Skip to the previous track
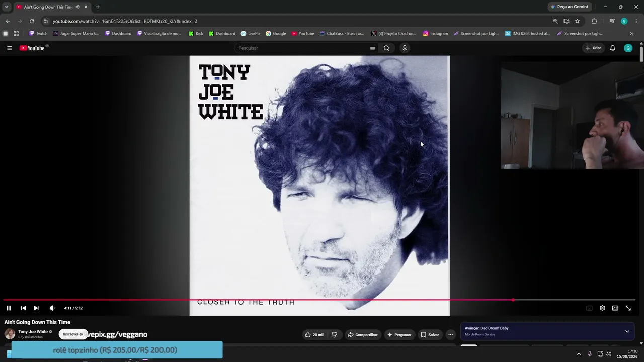Viewport: 644px width, 362px height. click(x=23, y=308)
